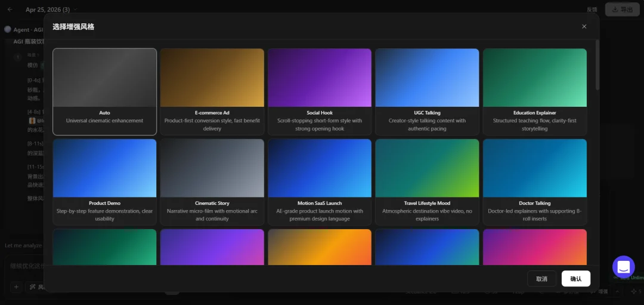Choose the E-commerce Ad style card
Image resolution: width=644 pixels, height=305 pixels.
212,91
